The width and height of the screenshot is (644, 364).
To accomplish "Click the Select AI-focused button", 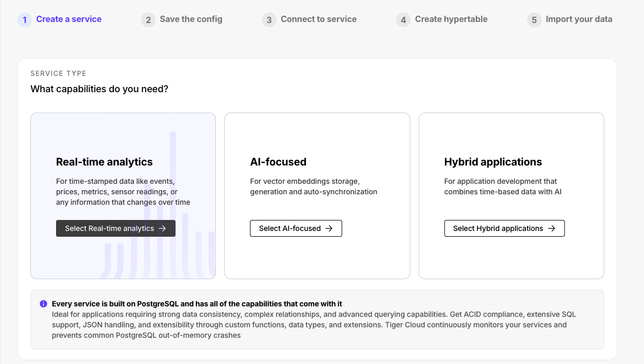I will coord(296,228).
